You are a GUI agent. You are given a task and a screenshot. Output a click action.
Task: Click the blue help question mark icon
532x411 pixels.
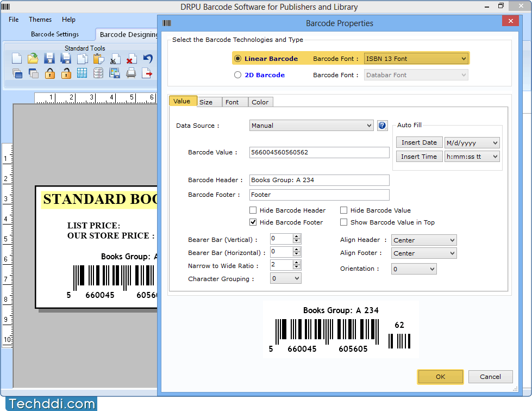click(x=382, y=126)
